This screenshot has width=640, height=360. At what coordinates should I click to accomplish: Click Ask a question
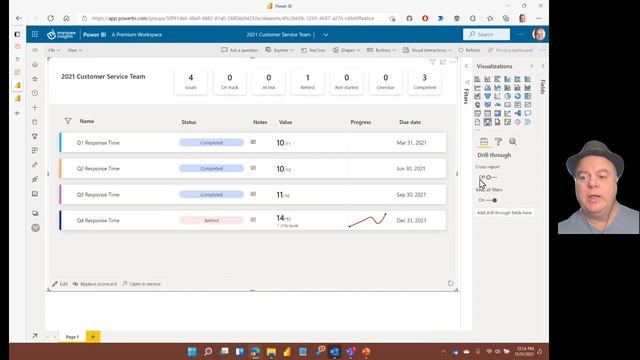240,50
